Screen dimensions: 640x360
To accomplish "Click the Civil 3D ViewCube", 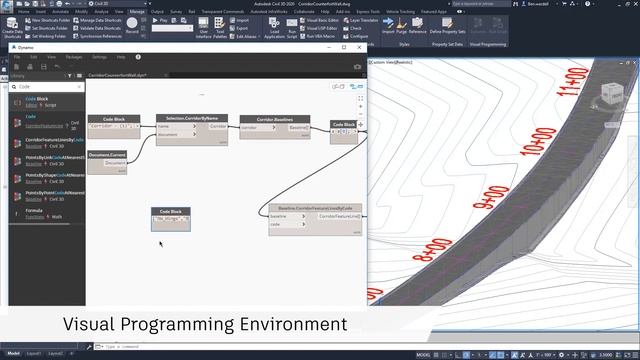I will (x=612, y=94).
